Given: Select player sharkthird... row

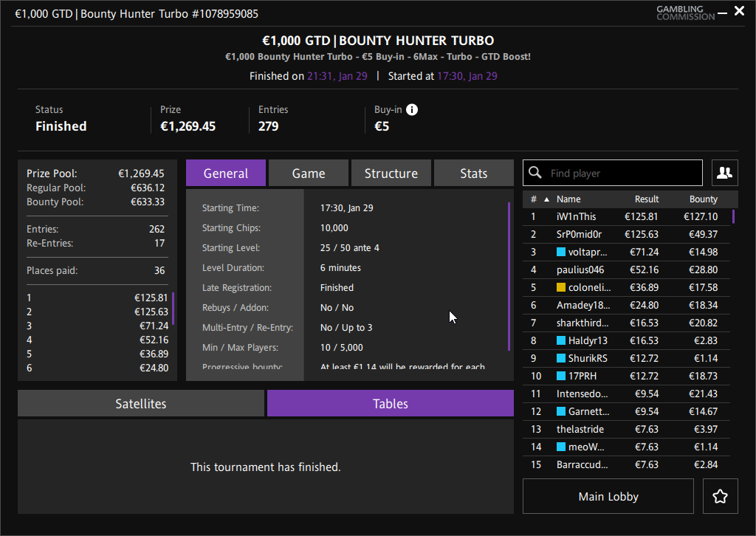Looking at the screenshot, I should click(x=626, y=323).
